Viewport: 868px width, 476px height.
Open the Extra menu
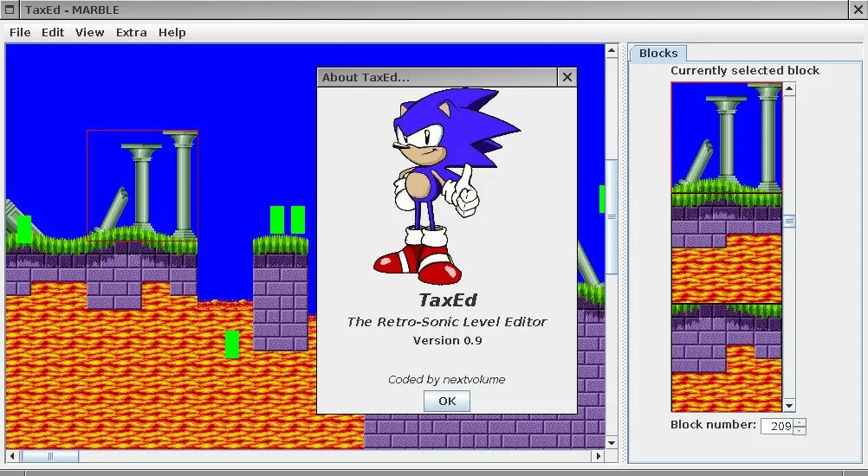point(131,33)
